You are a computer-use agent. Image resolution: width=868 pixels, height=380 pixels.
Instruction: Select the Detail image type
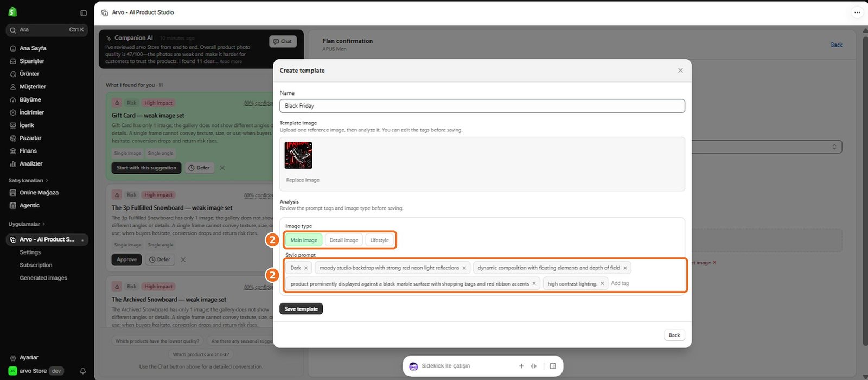(344, 240)
